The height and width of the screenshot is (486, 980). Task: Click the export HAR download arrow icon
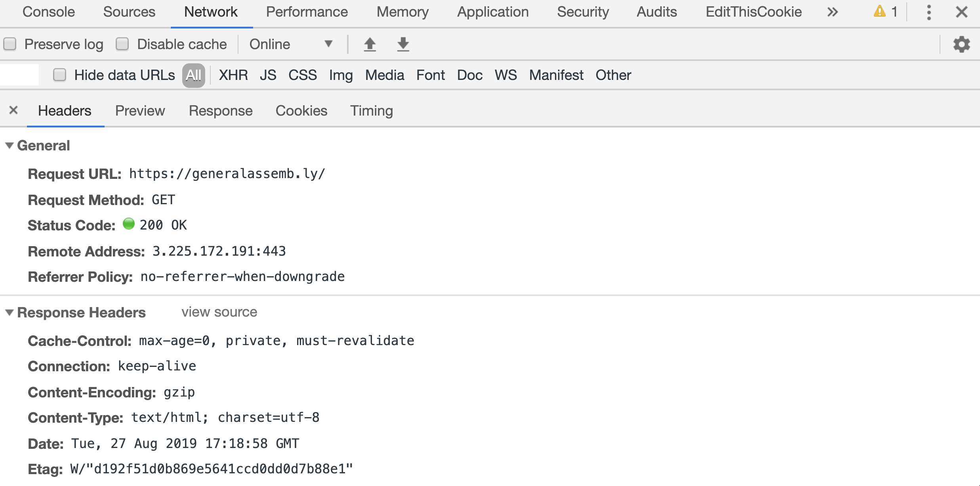403,44
